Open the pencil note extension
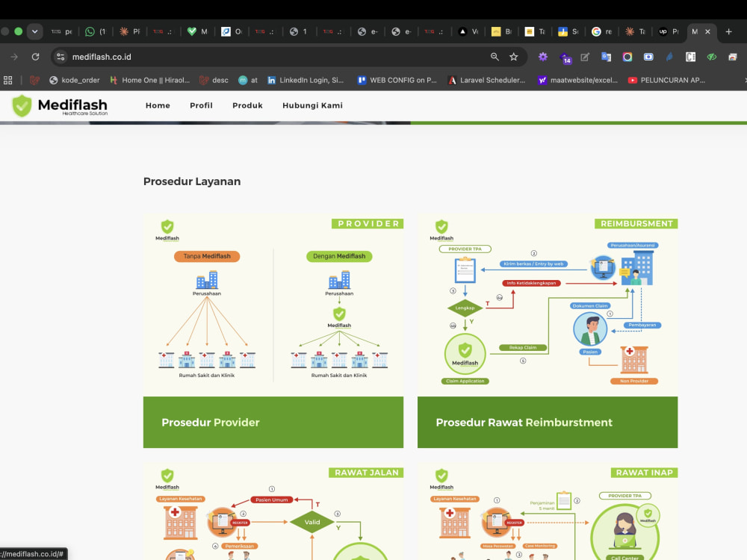The image size is (747, 560). click(585, 57)
